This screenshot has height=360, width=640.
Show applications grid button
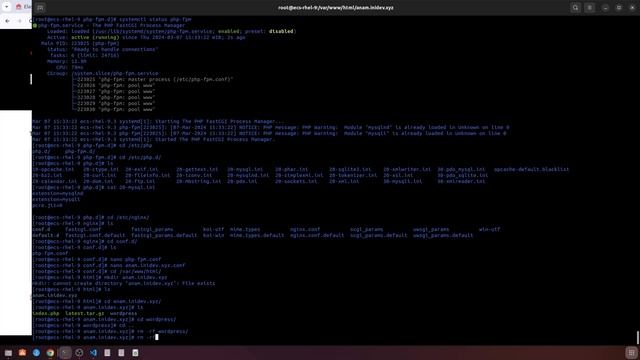(x=631, y=353)
